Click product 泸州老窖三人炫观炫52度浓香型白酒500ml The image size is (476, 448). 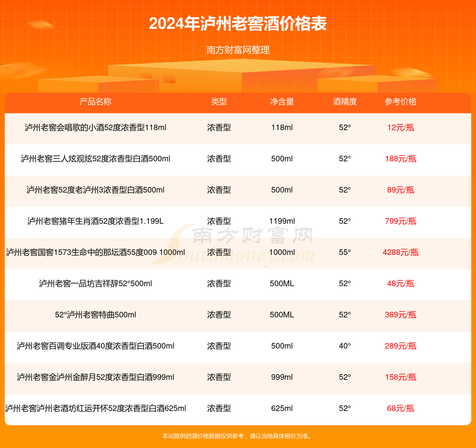(95, 159)
